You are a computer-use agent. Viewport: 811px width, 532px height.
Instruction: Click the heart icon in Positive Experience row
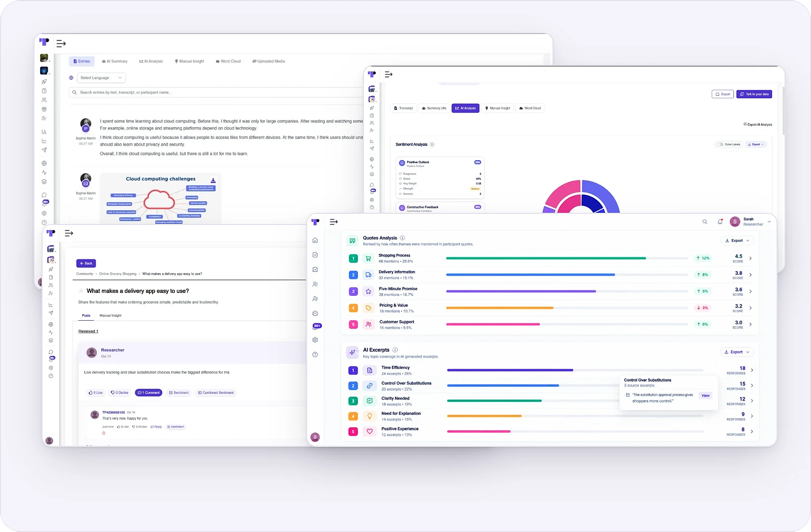tap(370, 432)
